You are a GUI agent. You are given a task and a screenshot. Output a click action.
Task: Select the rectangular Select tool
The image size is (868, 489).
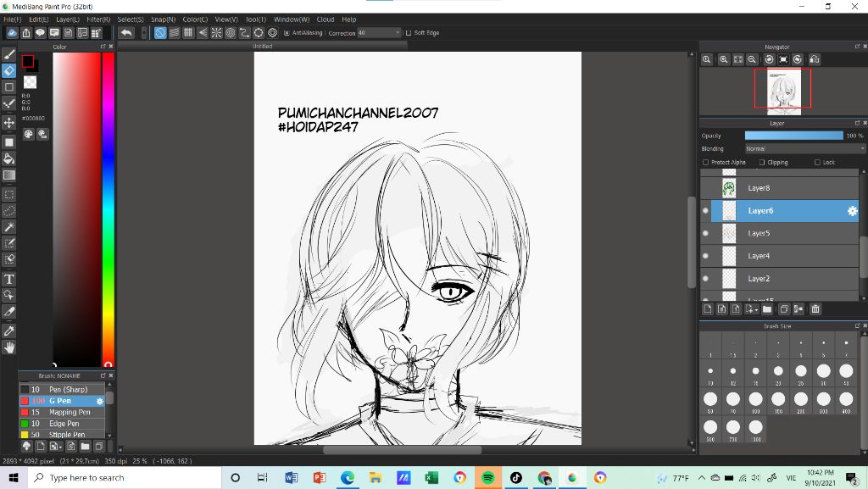point(9,195)
